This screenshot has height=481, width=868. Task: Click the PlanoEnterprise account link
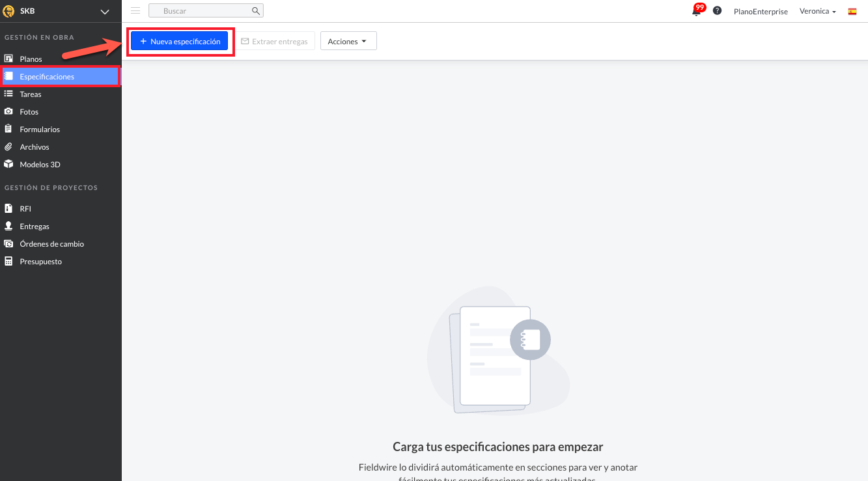click(760, 12)
